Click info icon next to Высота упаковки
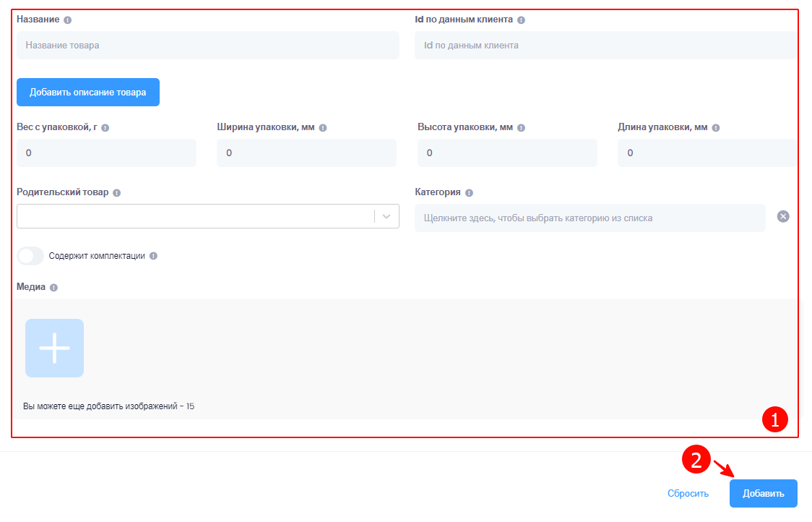 point(521,127)
